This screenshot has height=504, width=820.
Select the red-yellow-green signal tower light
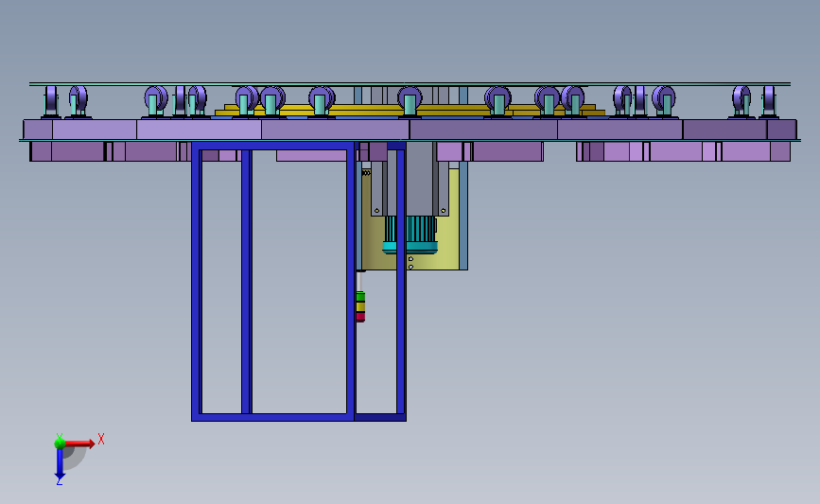click(360, 306)
